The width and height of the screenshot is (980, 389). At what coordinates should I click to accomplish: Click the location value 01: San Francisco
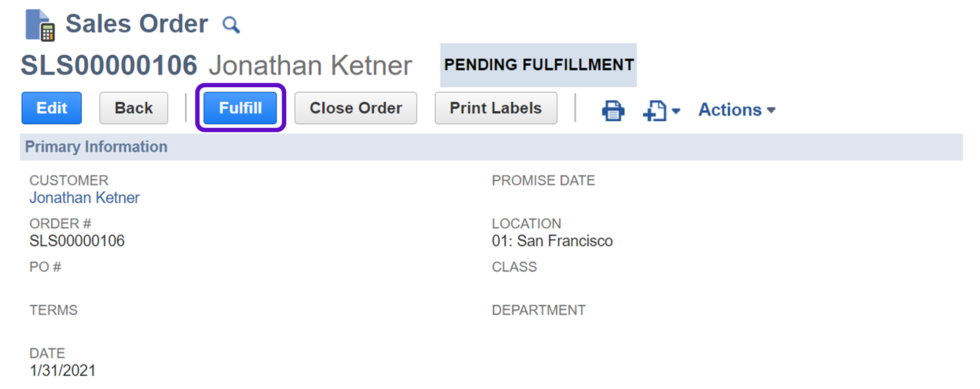click(x=552, y=241)
